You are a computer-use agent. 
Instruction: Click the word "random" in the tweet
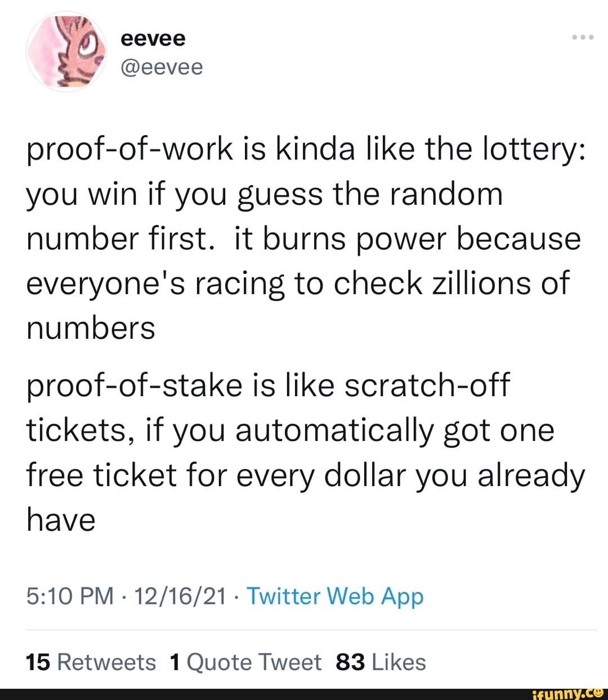pos(445,195)
